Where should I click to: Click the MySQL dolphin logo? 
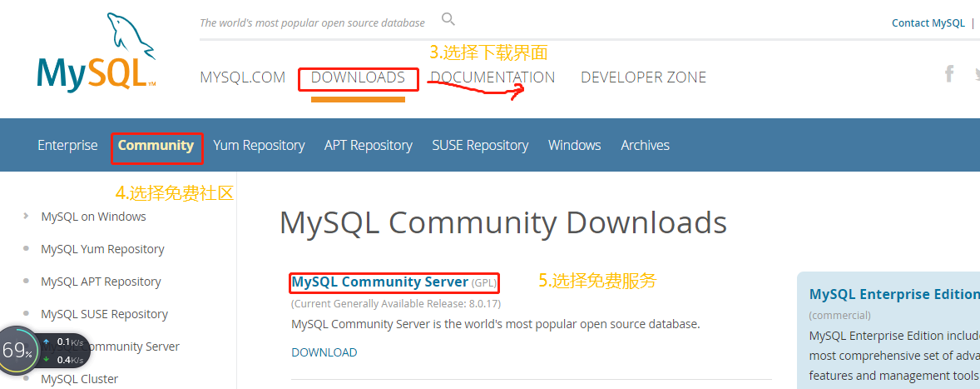pyautogui.click(x=96, y=52)
